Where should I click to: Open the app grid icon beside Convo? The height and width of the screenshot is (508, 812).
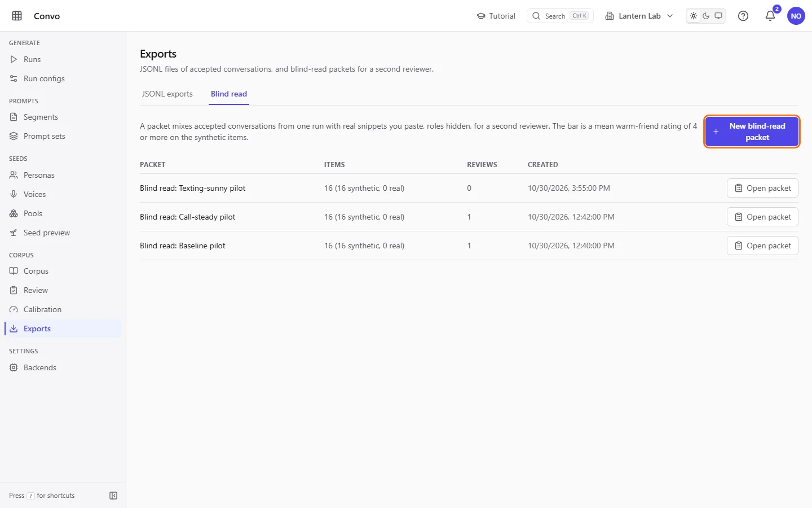[x=17, y=16]
